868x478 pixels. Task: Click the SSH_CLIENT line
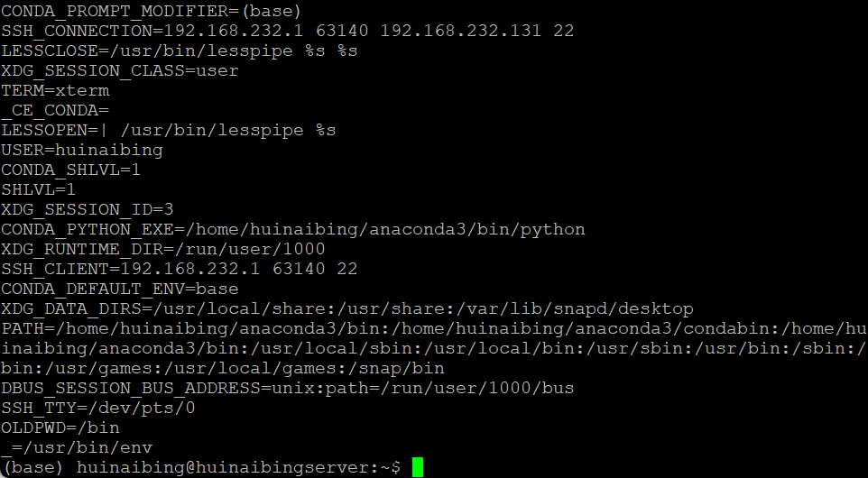[x=180, y=270]
